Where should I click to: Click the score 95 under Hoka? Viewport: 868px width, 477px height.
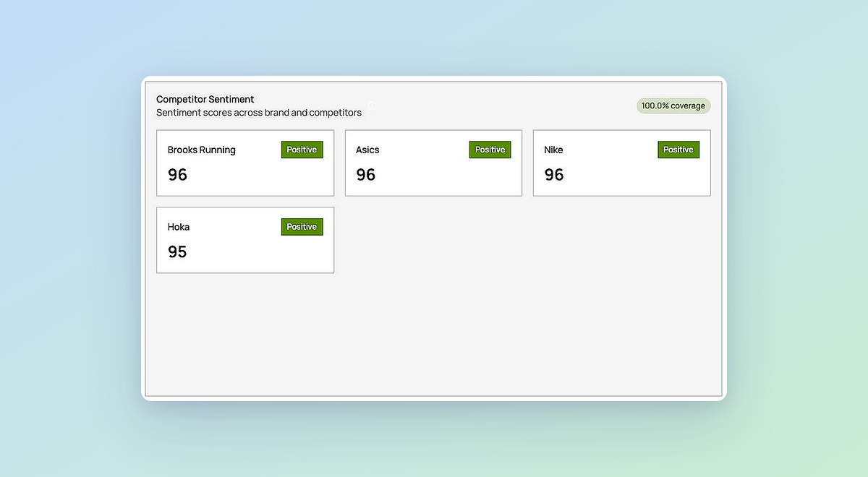pos(177,252)
